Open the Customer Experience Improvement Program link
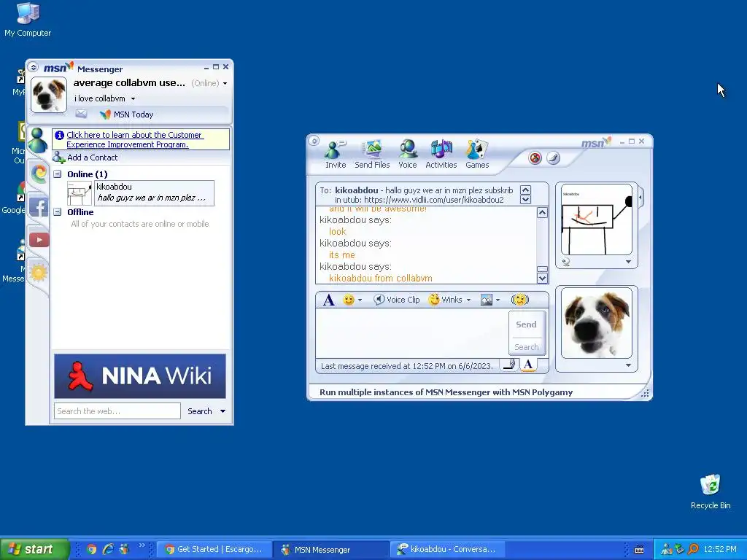Viewport: 747px width, 560px height. coord(135,139)
